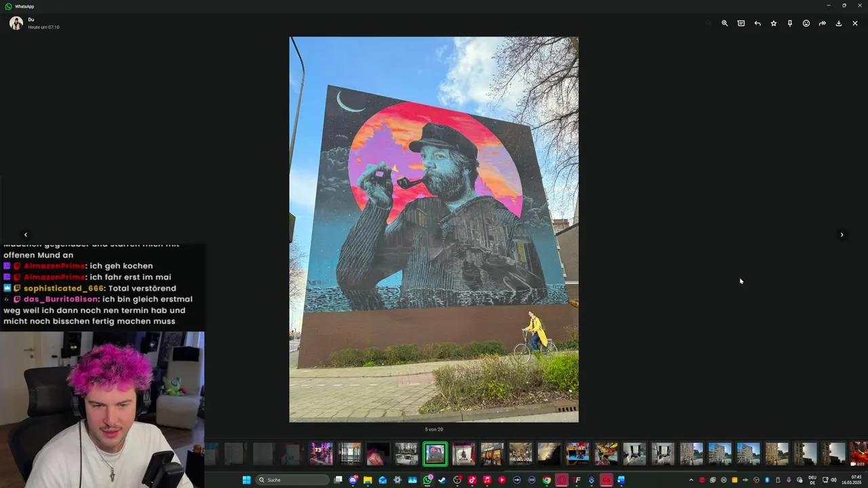This screenshot has height=488, width=868.
Task: Open Steam from the taskbar
Action: 442,480
